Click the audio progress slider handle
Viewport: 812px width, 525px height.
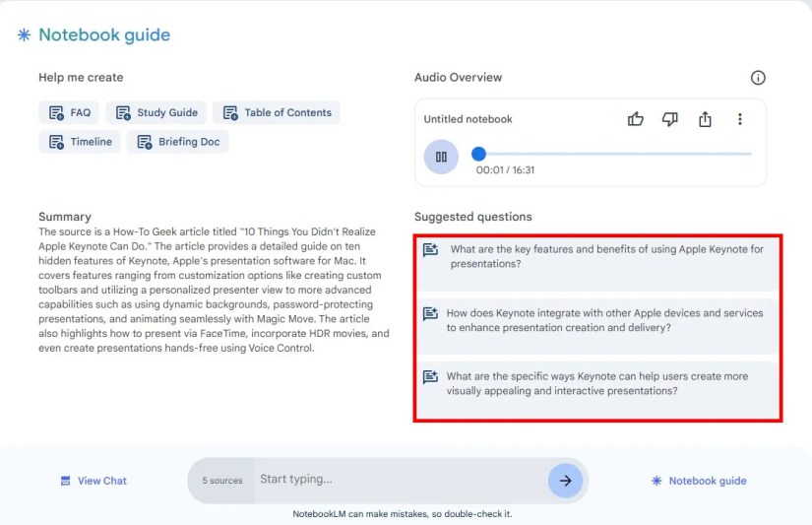[x=479, y=154]
